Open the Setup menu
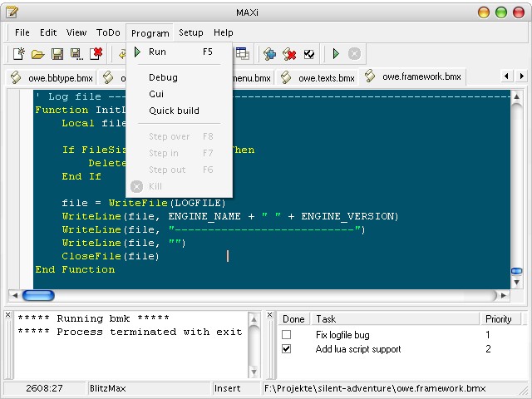532x399 pixels. pyautogui.click(x=191, y=32)
